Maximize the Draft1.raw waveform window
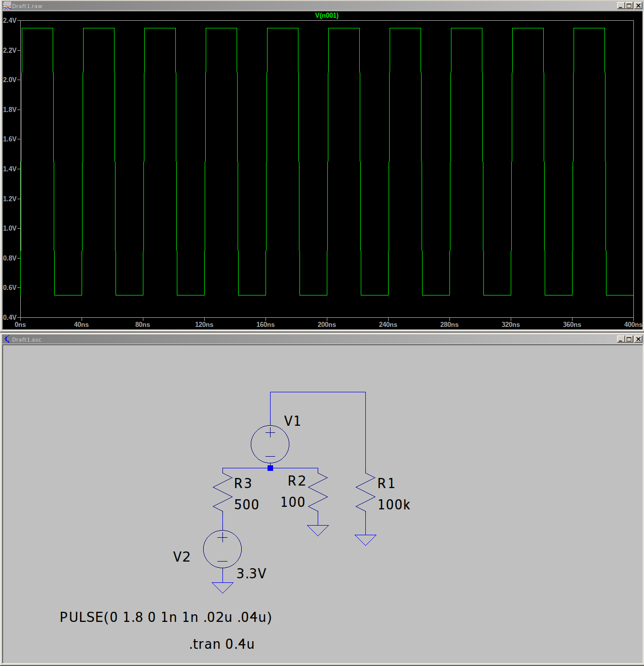This screenshot has width=644, height=666. 629,6
